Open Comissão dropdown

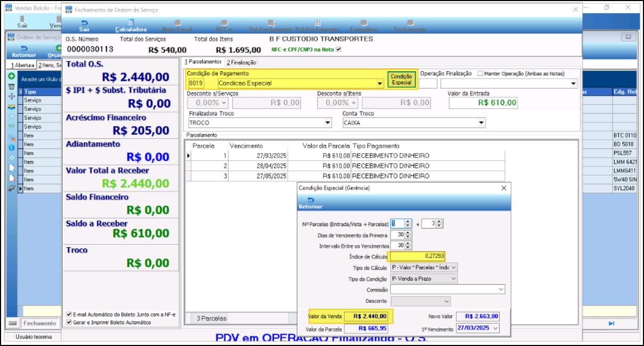pyautogui.click(x=501, y=289)
